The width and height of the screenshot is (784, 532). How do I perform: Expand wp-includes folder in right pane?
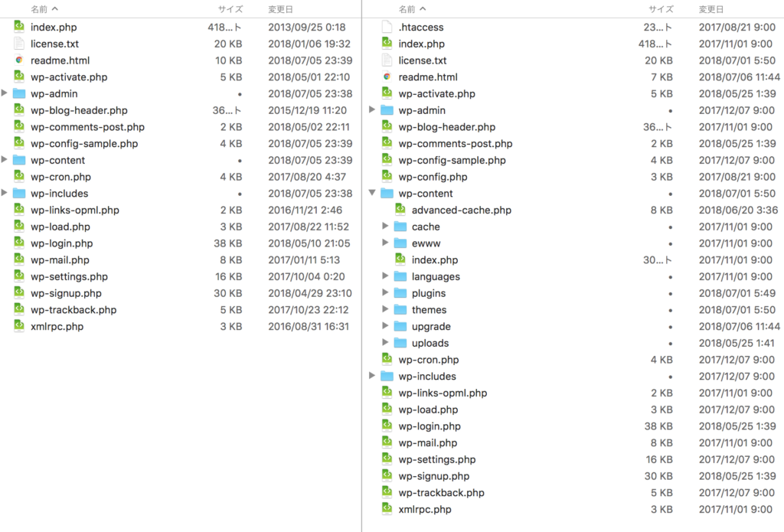point(372,376)
